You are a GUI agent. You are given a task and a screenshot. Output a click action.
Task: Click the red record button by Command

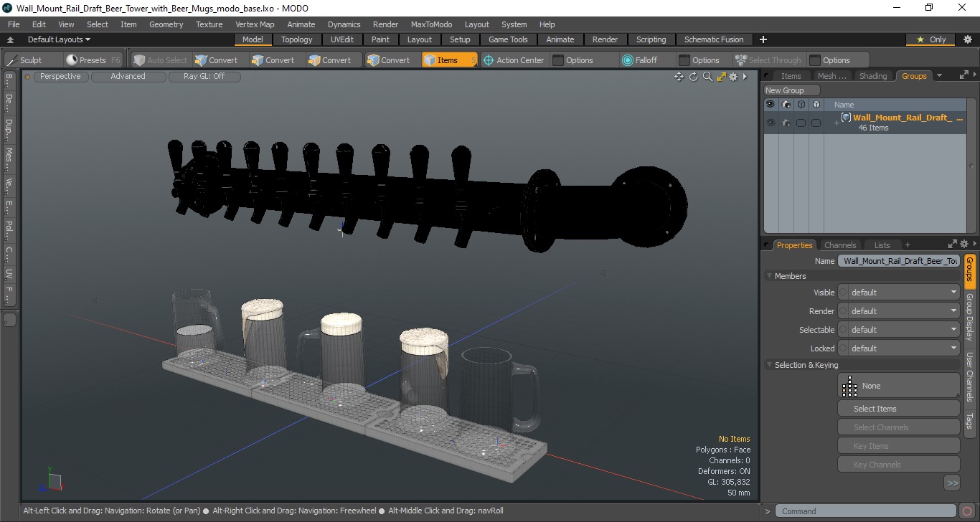pos(968,511)
